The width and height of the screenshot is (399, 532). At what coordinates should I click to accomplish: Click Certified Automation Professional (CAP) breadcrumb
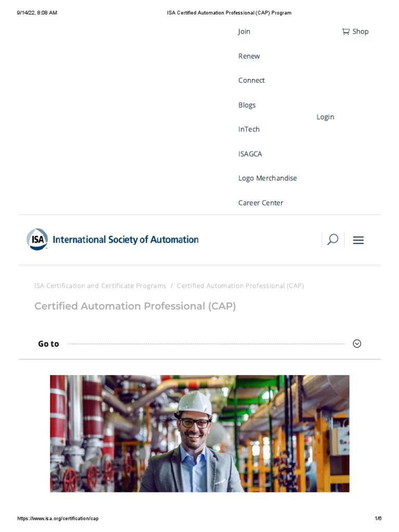[240, 286]
